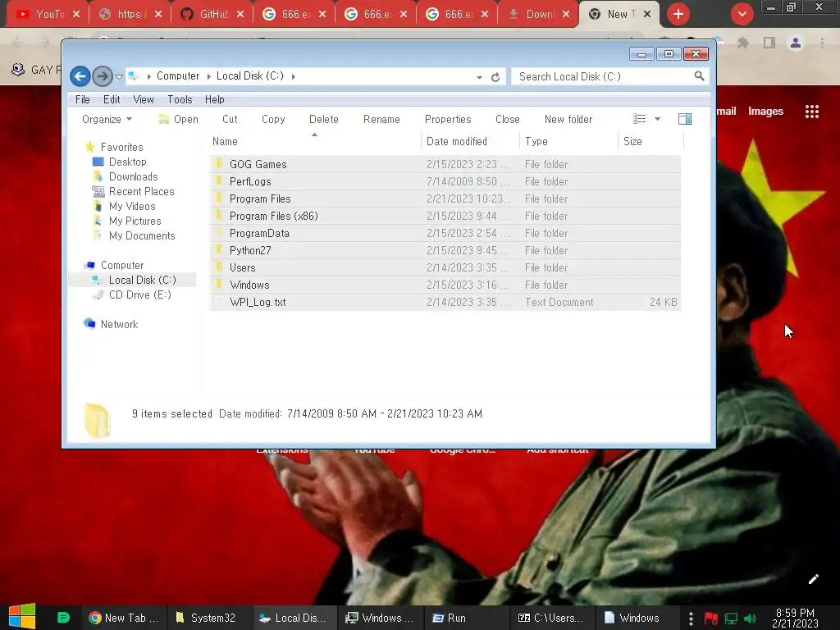Click the Close toolbar command
This screenshot has height=630, width=840.
[x=507, y=119]
